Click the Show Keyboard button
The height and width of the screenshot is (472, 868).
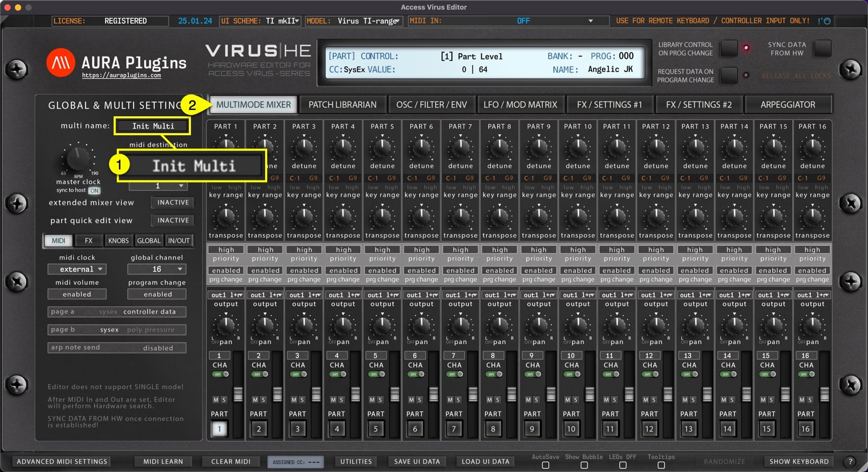(x=799, y=461)
